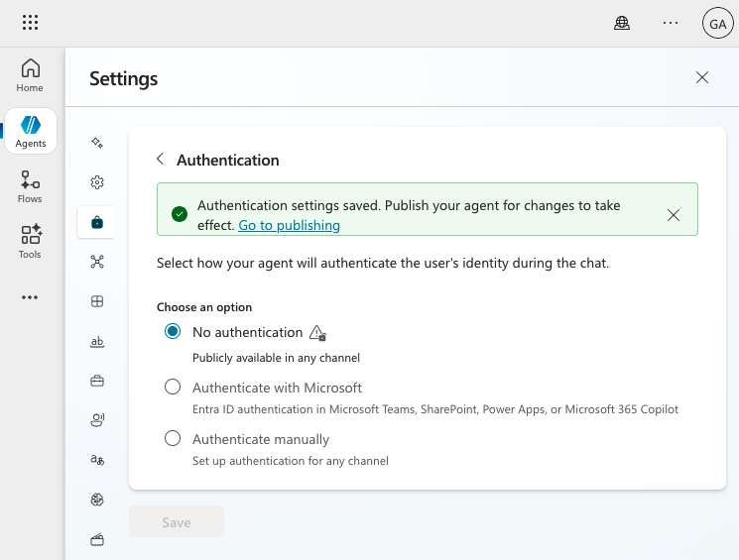Choose Authenticate with Microsoft option

point(173,388)
